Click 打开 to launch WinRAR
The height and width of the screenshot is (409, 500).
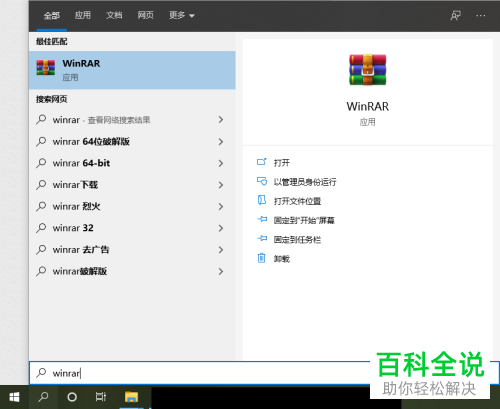point(282,163)
